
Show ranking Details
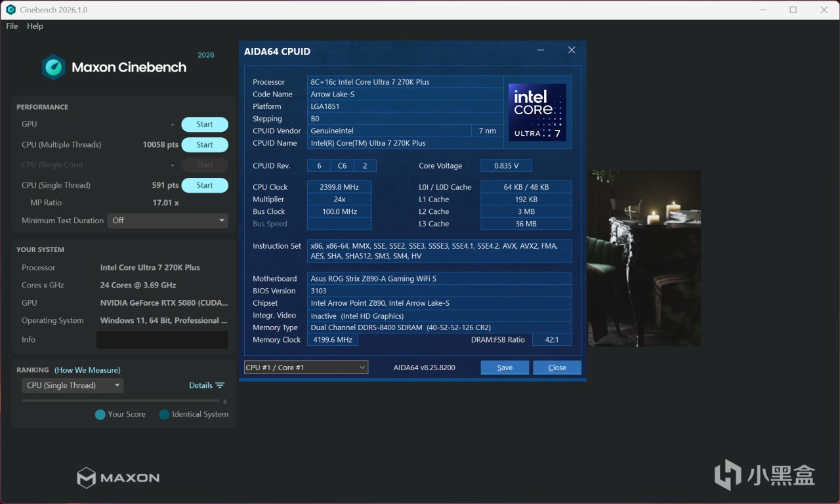tap(201, 385)
